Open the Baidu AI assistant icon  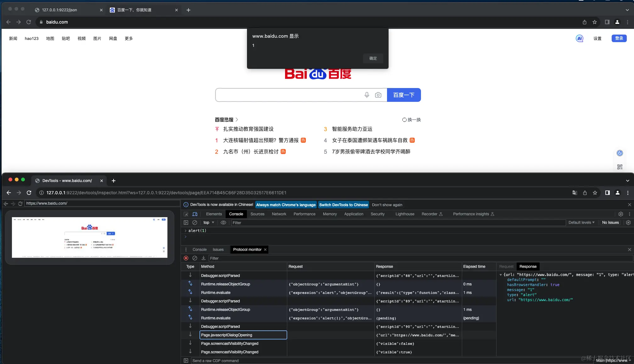point(579,38)
